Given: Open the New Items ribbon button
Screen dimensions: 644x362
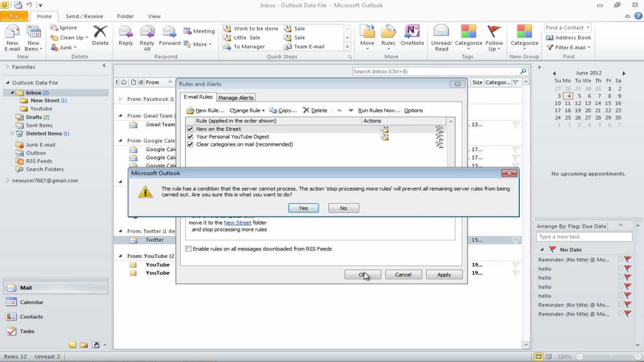Looking at the screenshot, I should [33, 38].
